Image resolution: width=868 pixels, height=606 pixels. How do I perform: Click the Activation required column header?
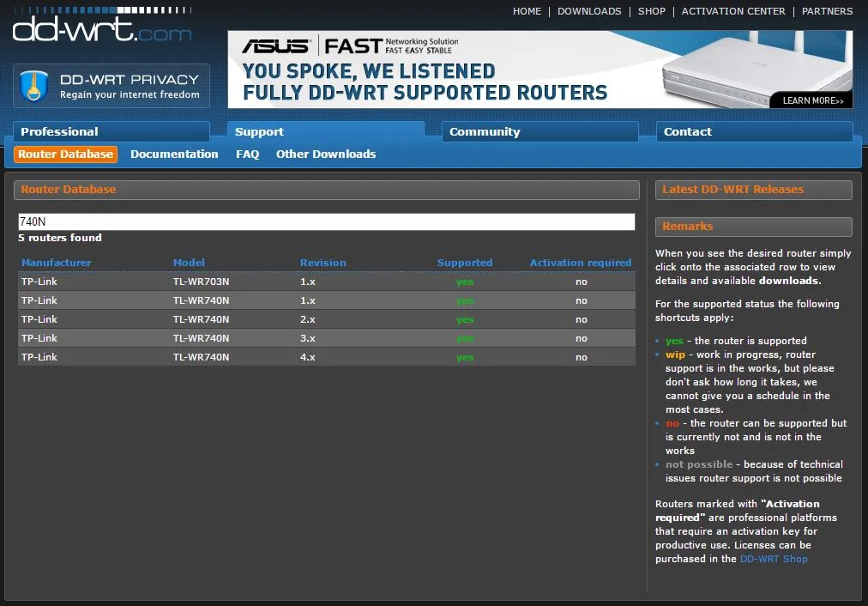(x=580, y=263)
